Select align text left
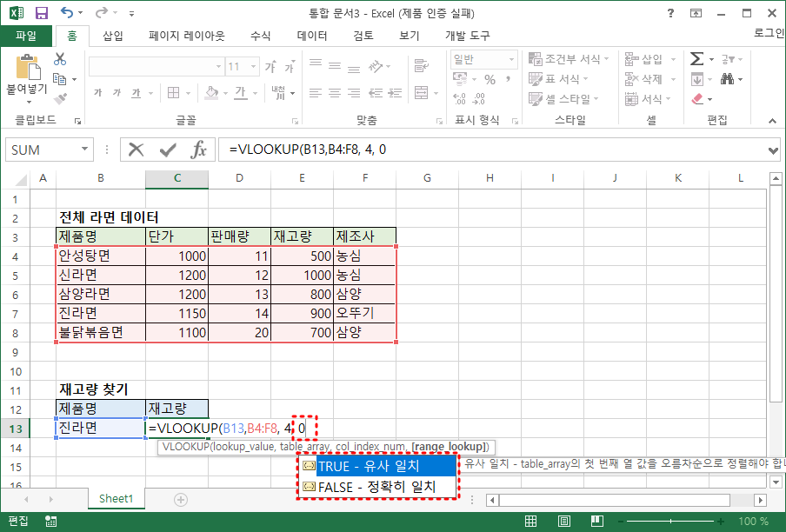 tap(316, 93)
